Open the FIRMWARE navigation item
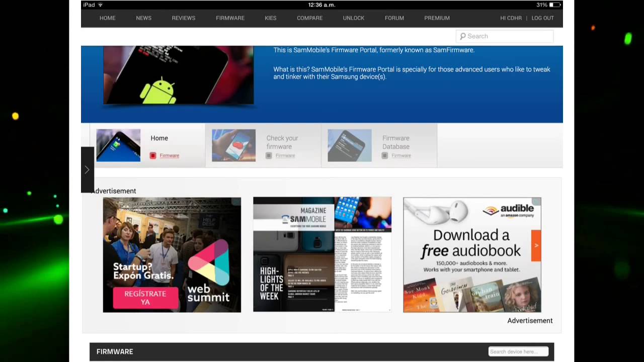Screen dimensions: 644x362 click(230, 18)
